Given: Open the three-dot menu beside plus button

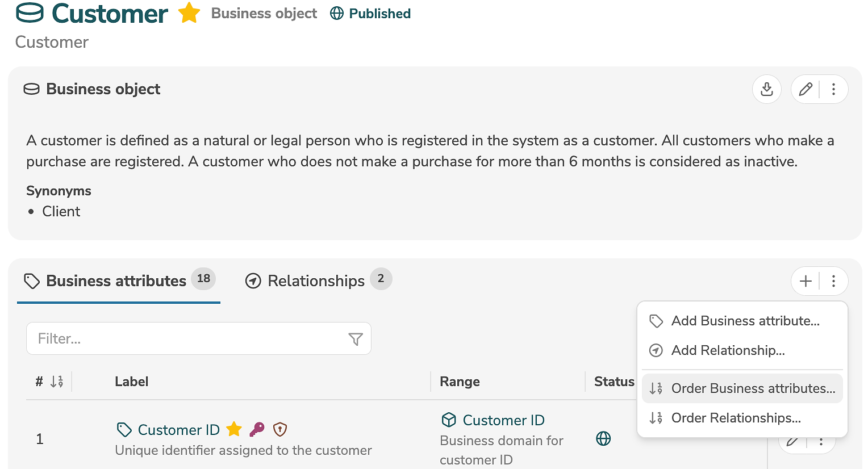Looking at the screenshot, I should pyautogui.click(x=833, y=281).
